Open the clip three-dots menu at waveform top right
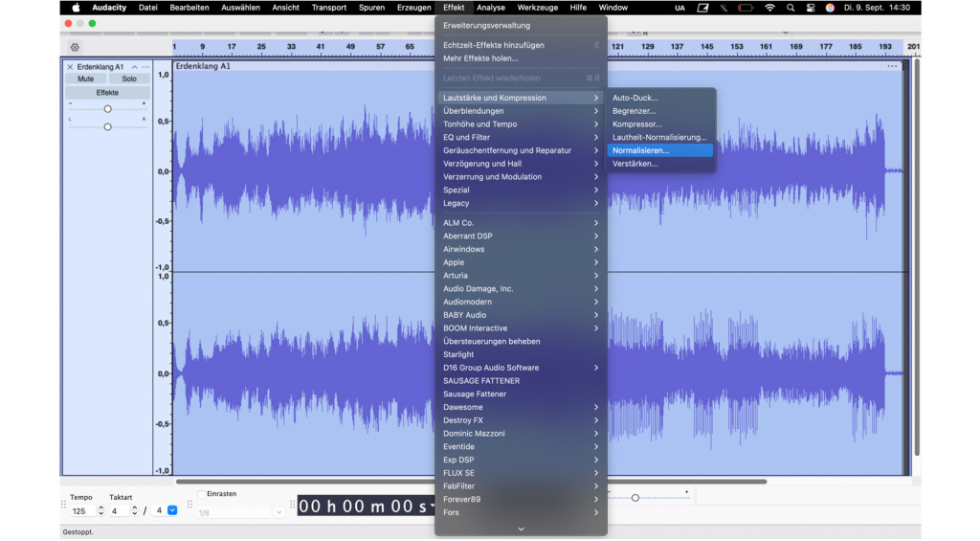The height and width of the screenshot is (541, 980). (x=892, y=66)
